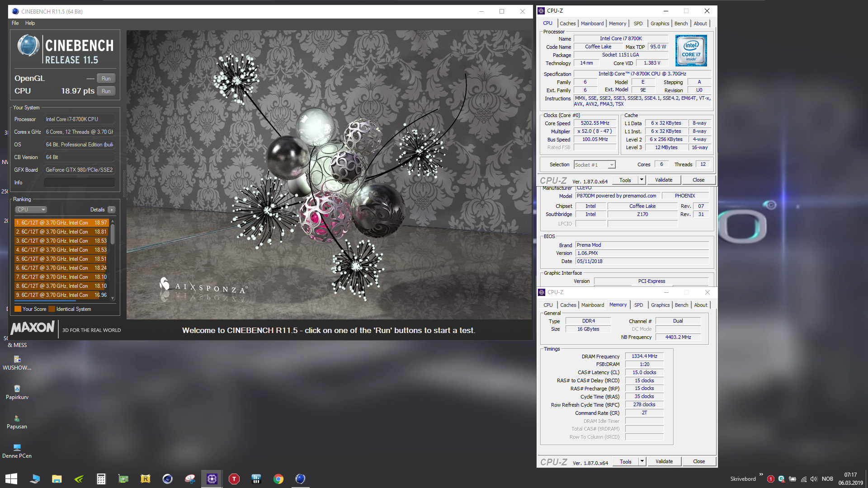This screenshot has height=488, width=868.
Task: Open the blue bar-chart taskbar app
Action: coord(256,479)
